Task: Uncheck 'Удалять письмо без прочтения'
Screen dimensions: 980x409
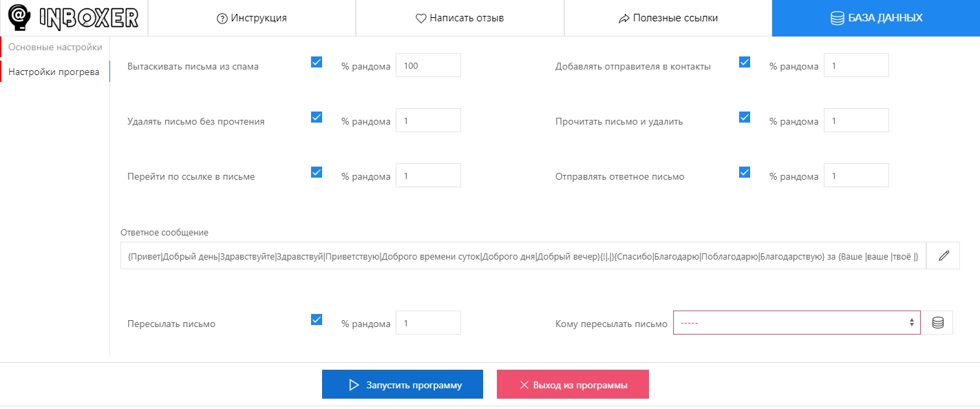Action: pyautogui.click(x=316, y=117)
